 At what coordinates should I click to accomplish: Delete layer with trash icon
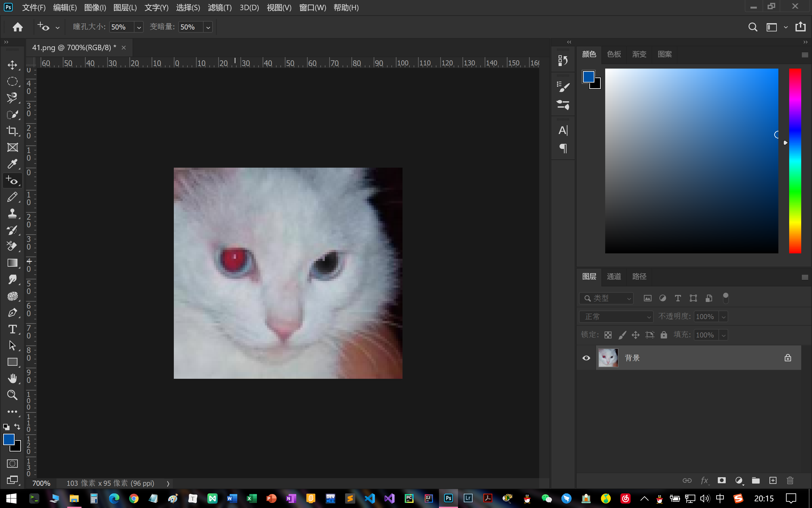790,480
